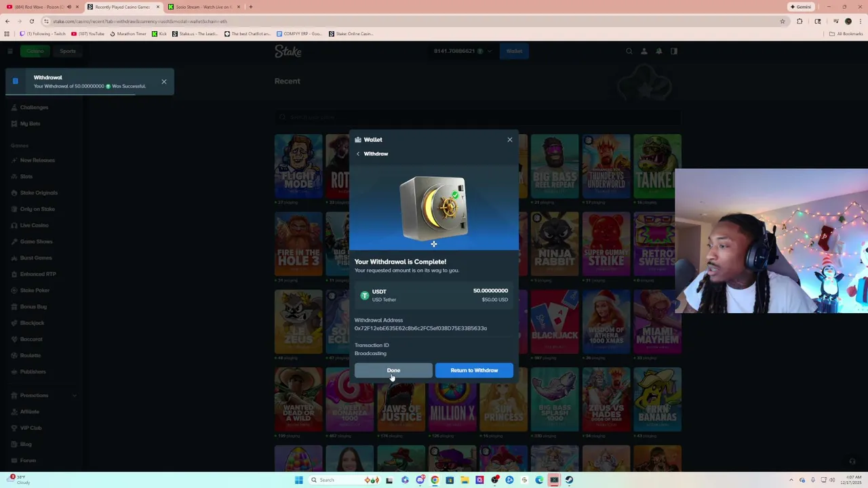Click the address bar URL
868x488 pixels.
coord(140,21)
